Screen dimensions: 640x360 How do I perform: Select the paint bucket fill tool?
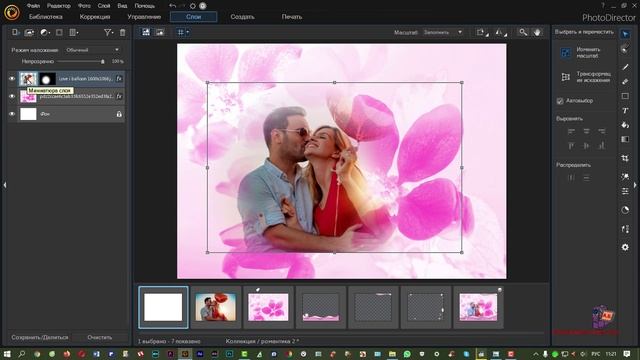point(625,125)
